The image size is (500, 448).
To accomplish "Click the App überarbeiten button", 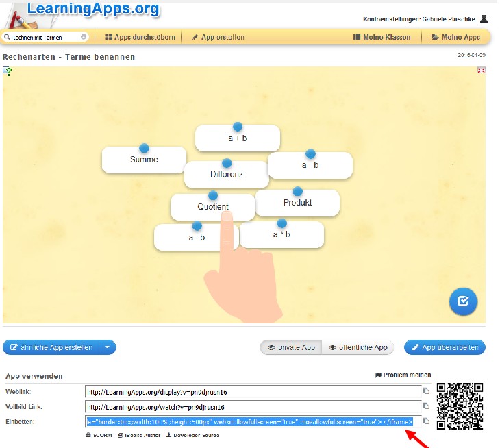I will [445, 347].
